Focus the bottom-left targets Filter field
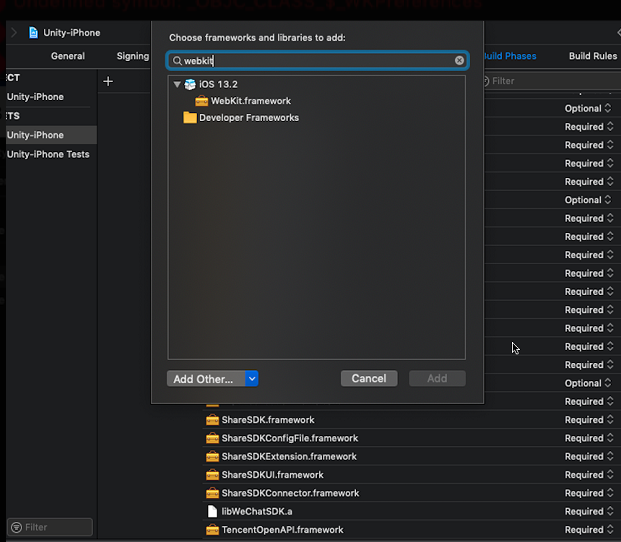The height and width of the screenshot is (542, 621). pyautogui.click(x=50, y=527)
